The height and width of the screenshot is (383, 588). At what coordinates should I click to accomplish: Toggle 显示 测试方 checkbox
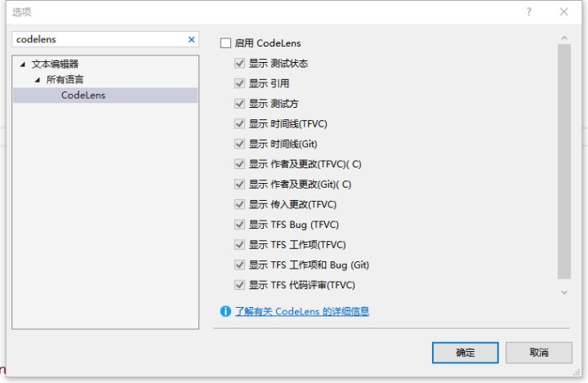pos(239,104)
